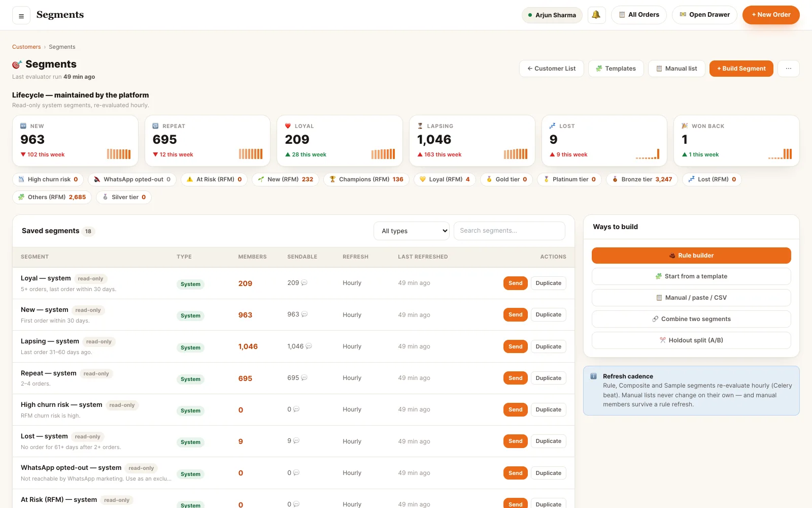
Task: Send the Lost — system segment
Action: tap(515, 441)
